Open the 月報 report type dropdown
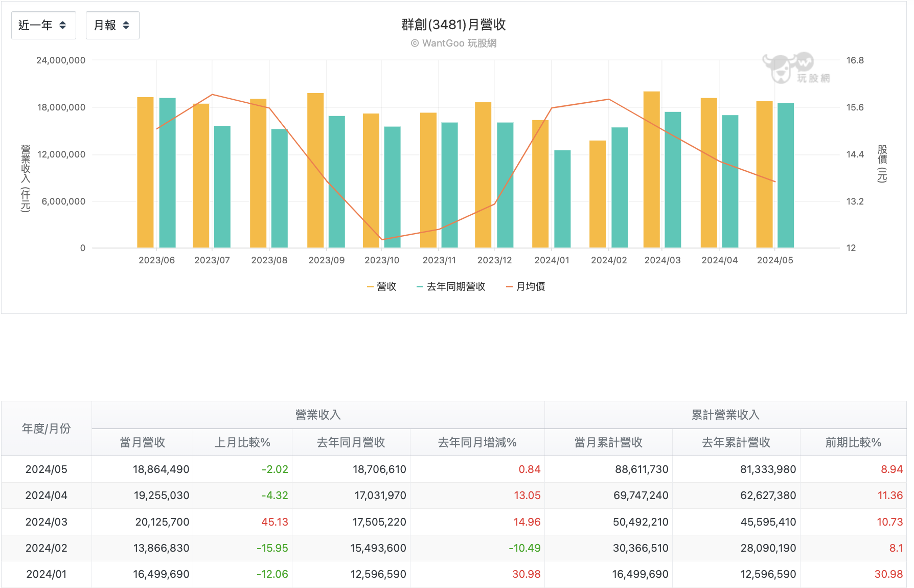Image resolution: width=914 pixels, height=588 pixels. pos(112,25)
